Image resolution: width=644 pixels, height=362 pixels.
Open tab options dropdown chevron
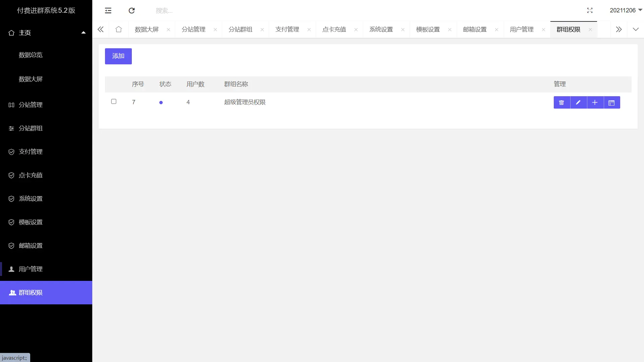tap(635, 29)
